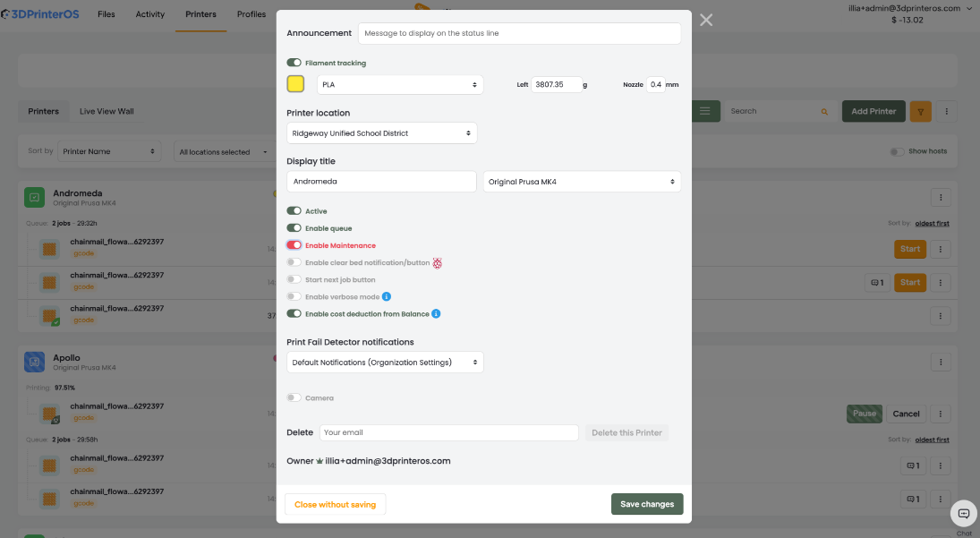Click Apollo sort by oldest first link
The height and width of the screenshot is (538, 980).
pos(932,440)
